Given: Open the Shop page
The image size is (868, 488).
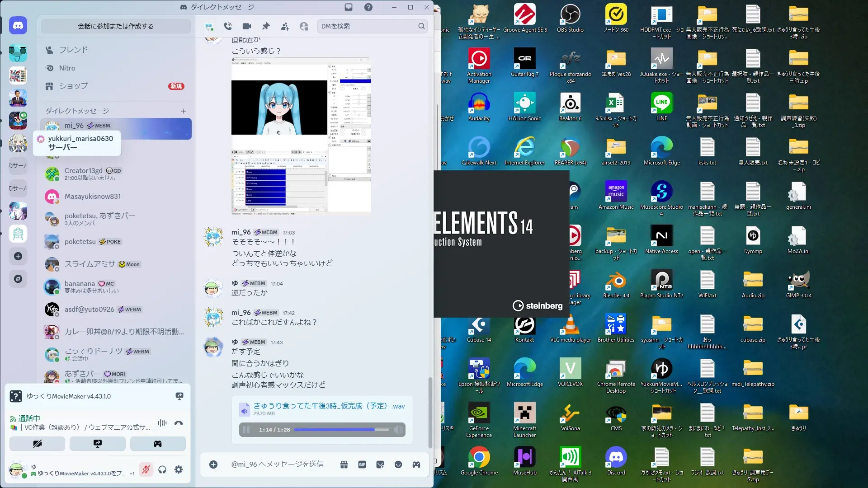Looking at the screenshot, I should click(73, 86).
